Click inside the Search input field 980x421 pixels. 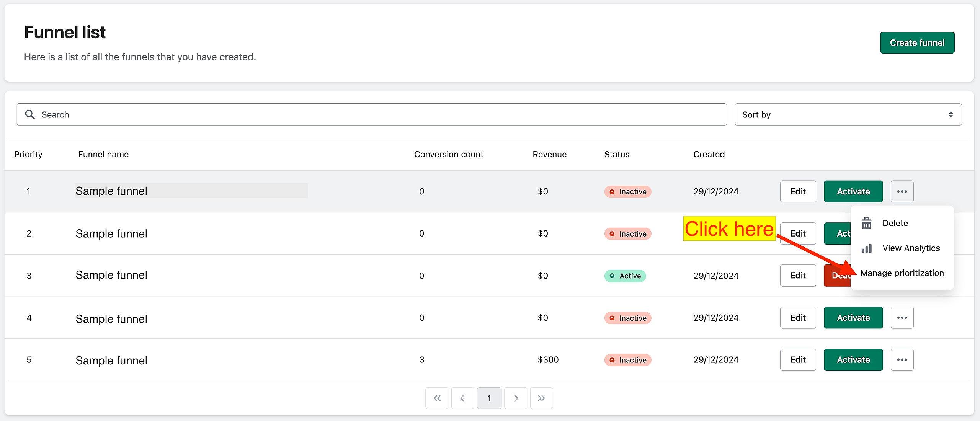[371, 114]
